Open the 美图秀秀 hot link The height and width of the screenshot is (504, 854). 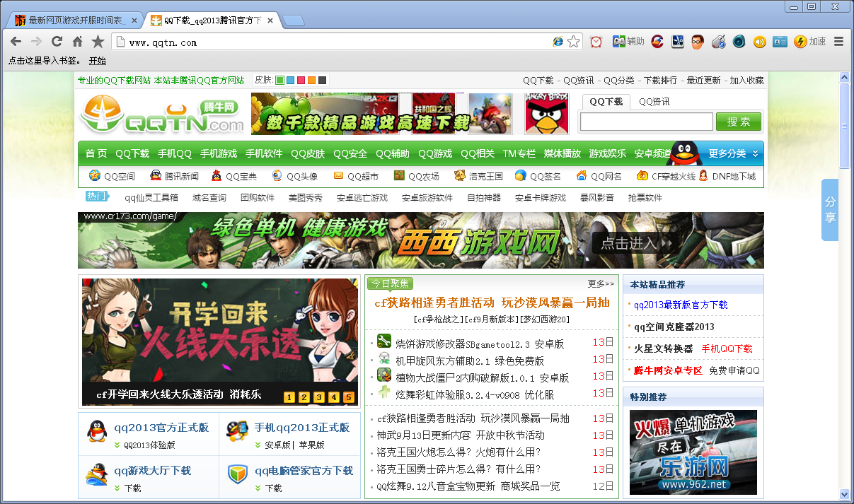pos(306,198)
